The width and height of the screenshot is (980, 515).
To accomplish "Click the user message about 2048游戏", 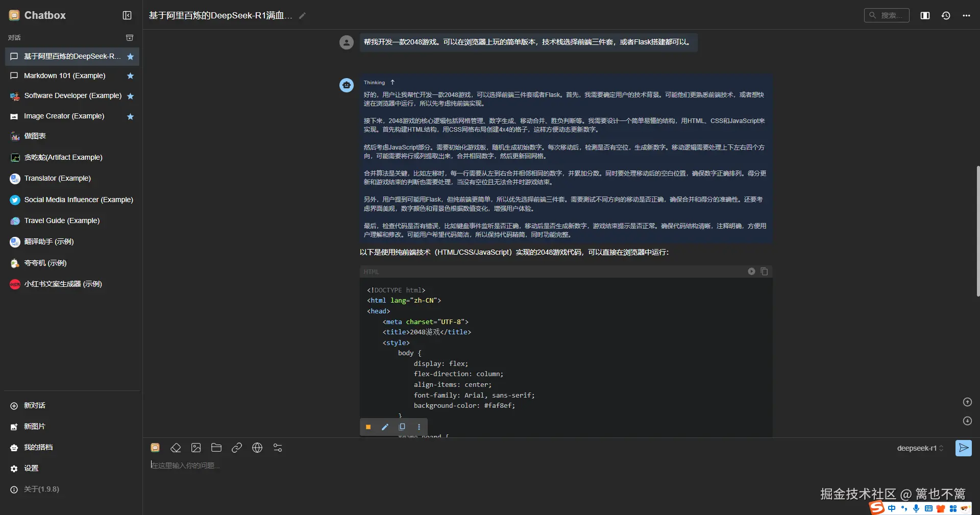I will [x=528, y=42].
